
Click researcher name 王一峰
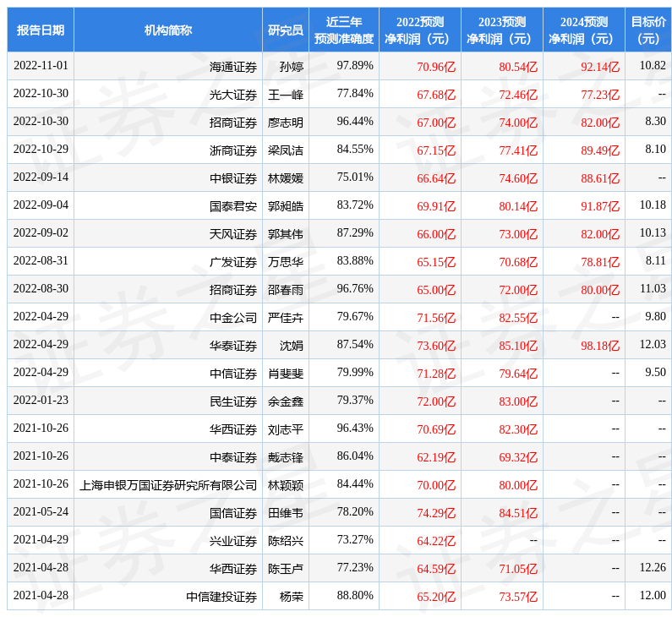point(286,95)
